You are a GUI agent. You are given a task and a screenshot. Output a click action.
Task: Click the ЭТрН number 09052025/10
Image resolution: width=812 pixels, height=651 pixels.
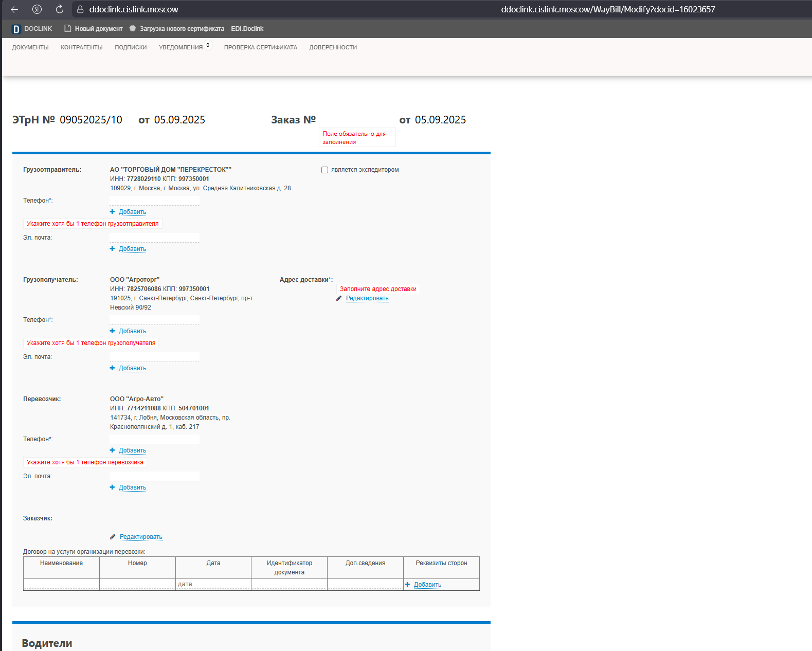click(x=91, y=120)
